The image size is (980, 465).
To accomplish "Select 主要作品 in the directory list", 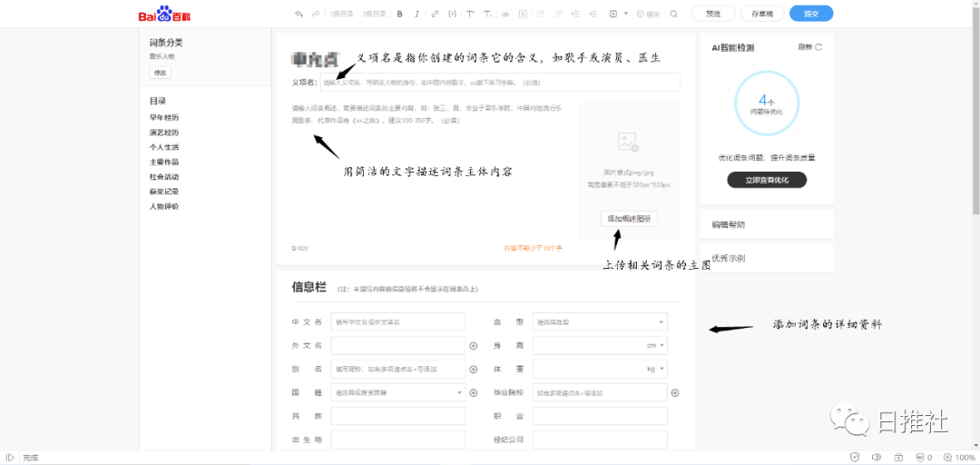I will click(164, 162).
